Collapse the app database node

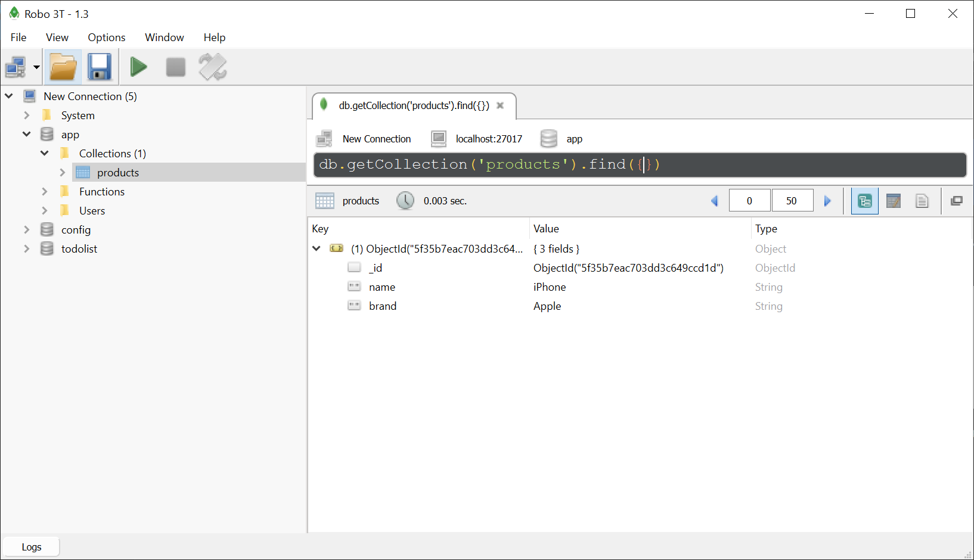[27, 134]
